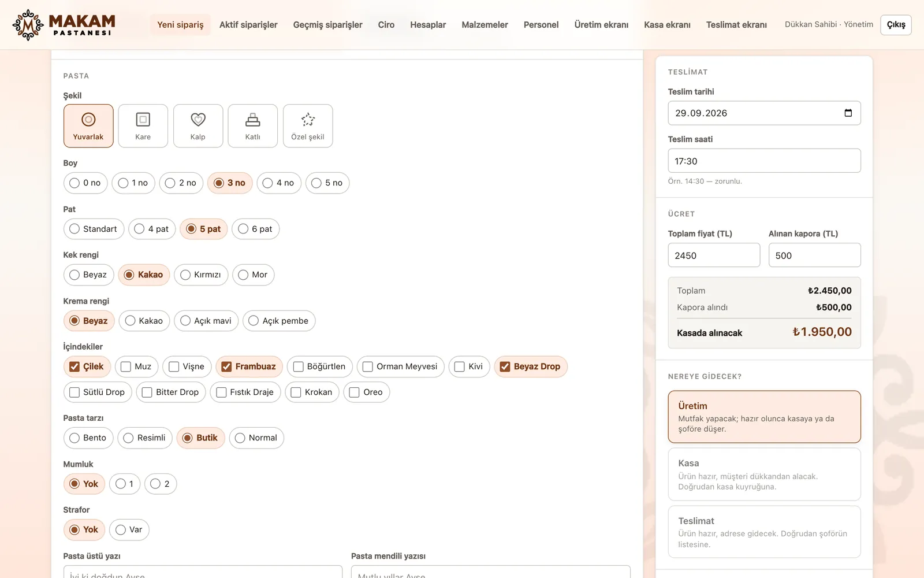Select size 4 no
This screenshot has height=578, width=924.
click(x=279, y=183)
